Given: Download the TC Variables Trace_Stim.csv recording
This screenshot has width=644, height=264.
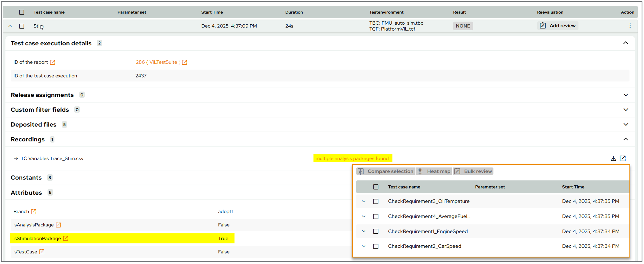Looking at the screenshot, I should tap(613, 158).
